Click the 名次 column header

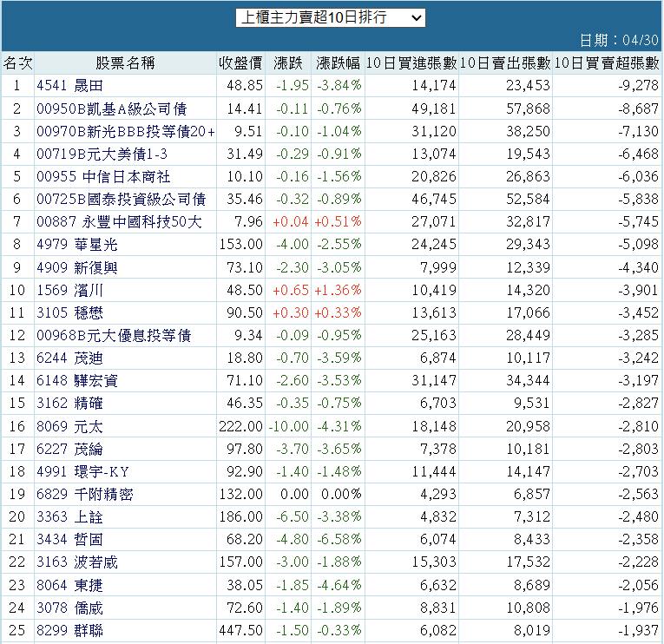point(17,63)
